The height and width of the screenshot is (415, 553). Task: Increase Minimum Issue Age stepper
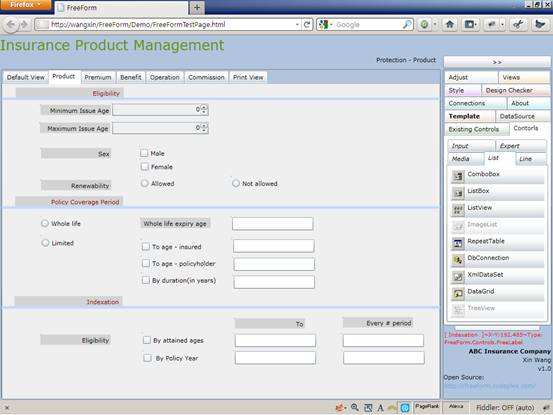pos(204,107)
